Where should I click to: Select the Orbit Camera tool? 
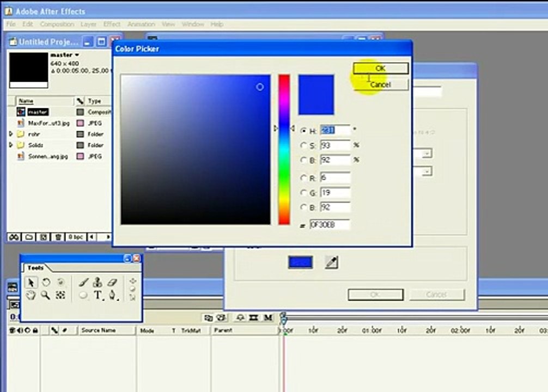tap(61, 281)
